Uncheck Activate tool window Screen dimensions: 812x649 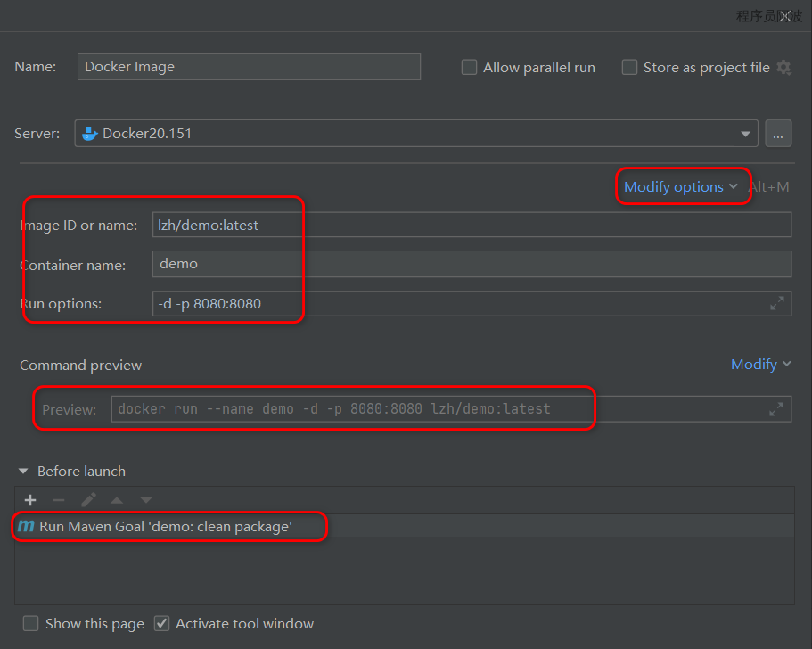[x=161, y=624]
